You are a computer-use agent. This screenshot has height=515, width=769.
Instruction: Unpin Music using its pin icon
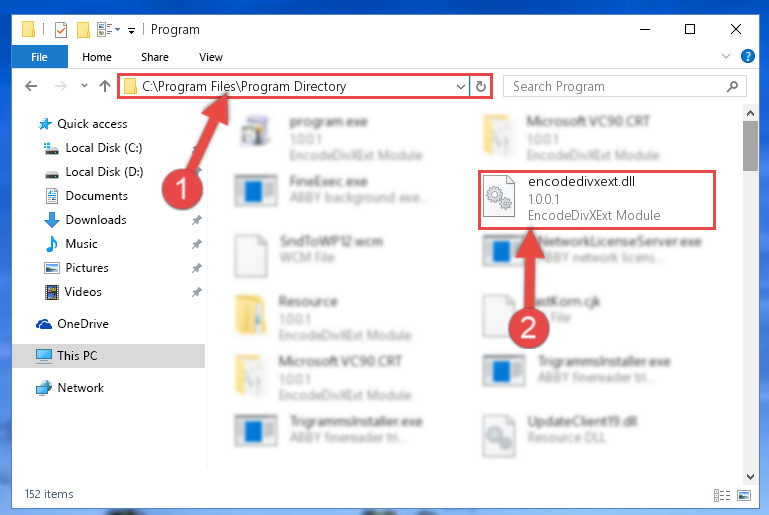coord(197,244)
